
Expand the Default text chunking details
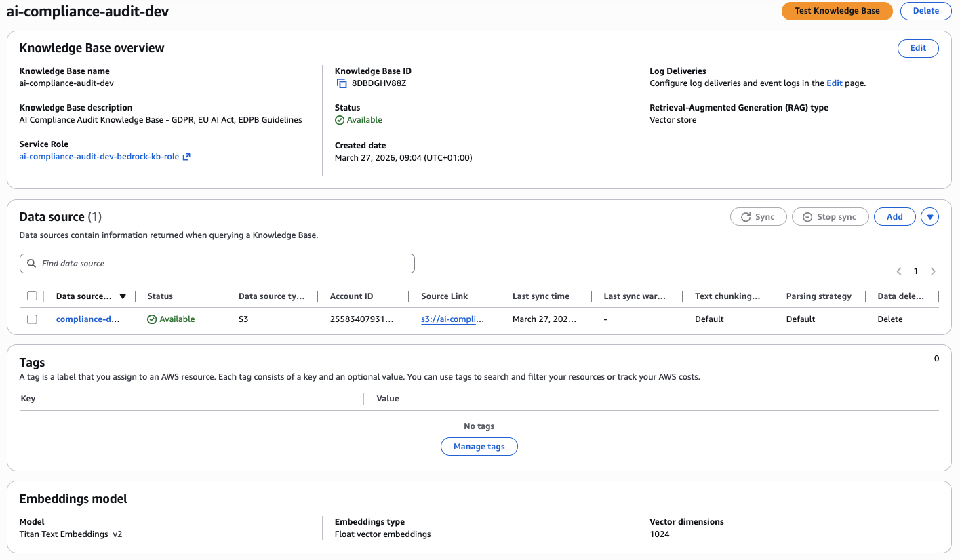tap(708, 319)
